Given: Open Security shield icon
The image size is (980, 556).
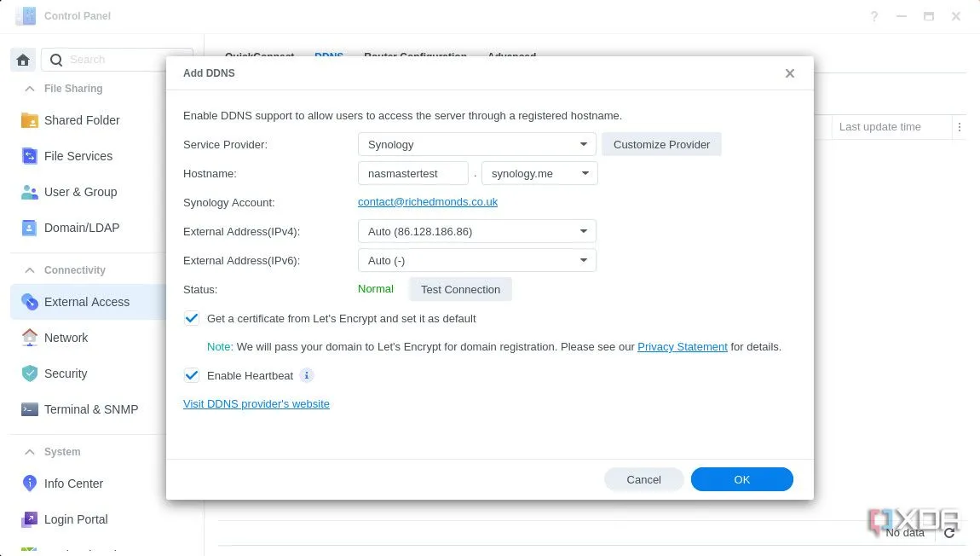Looking at the screenshot, I should [x=29, y=374].
